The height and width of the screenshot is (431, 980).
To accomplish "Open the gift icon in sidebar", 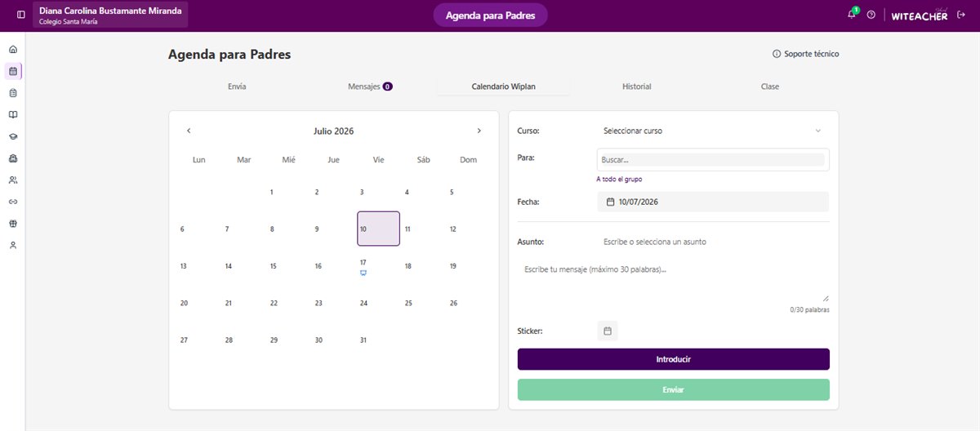I will (x=13, y=223).
